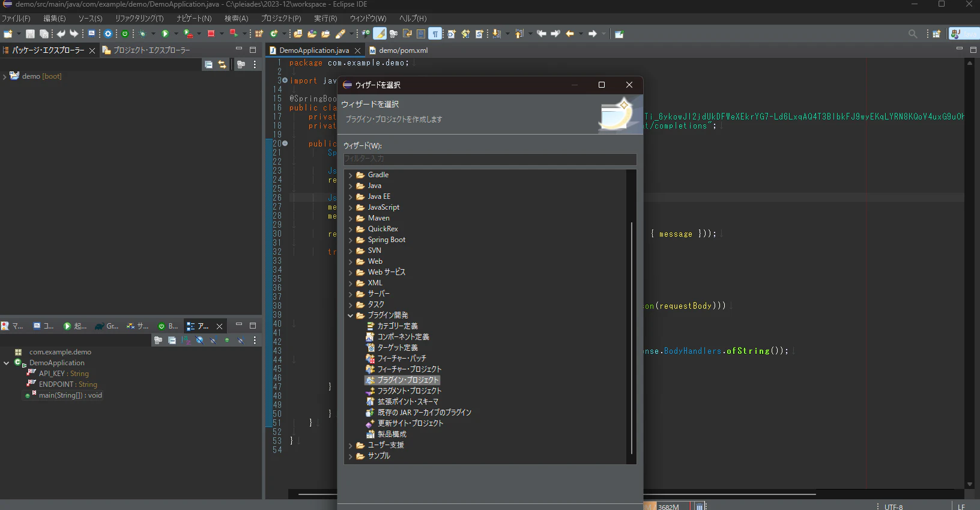Click the yellow Back navigation arrow
980x510 pixels.
click(x=569, y=34)
